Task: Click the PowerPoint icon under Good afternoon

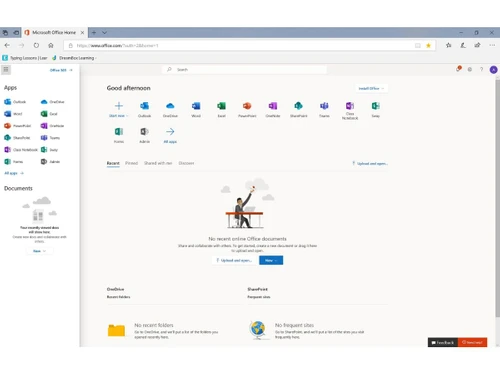Action: tap(247, 106)
